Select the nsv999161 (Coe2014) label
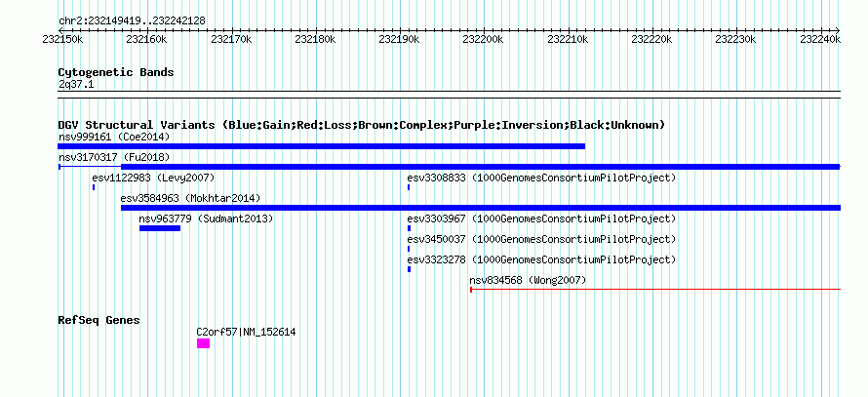This screenshot has width=868, height=397. [x=114, y=137]
